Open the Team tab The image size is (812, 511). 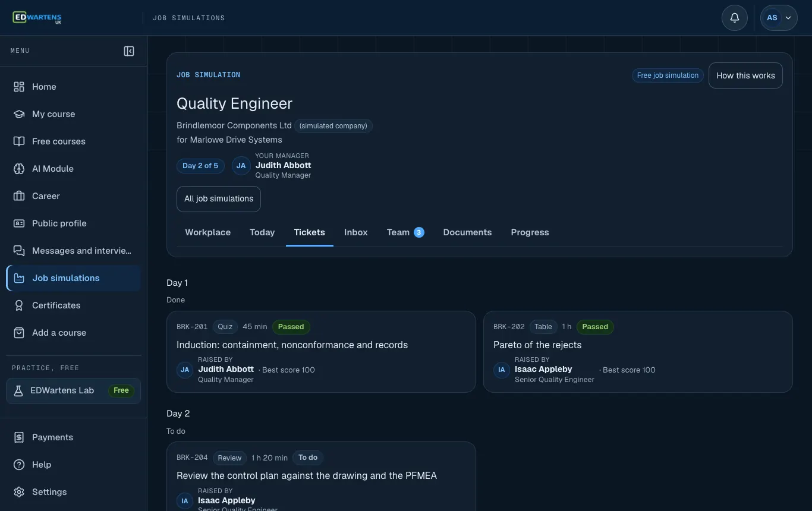click(405, 232)
